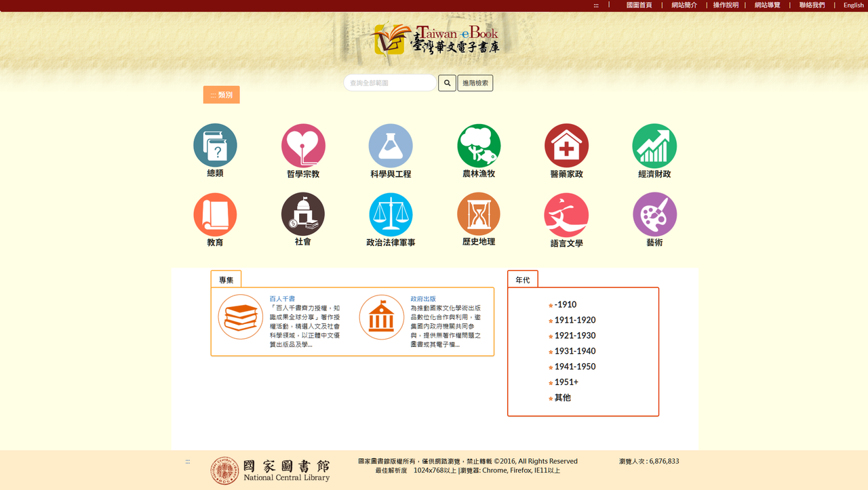Open the 哲學宗教 heart icon

click(303, 145)
